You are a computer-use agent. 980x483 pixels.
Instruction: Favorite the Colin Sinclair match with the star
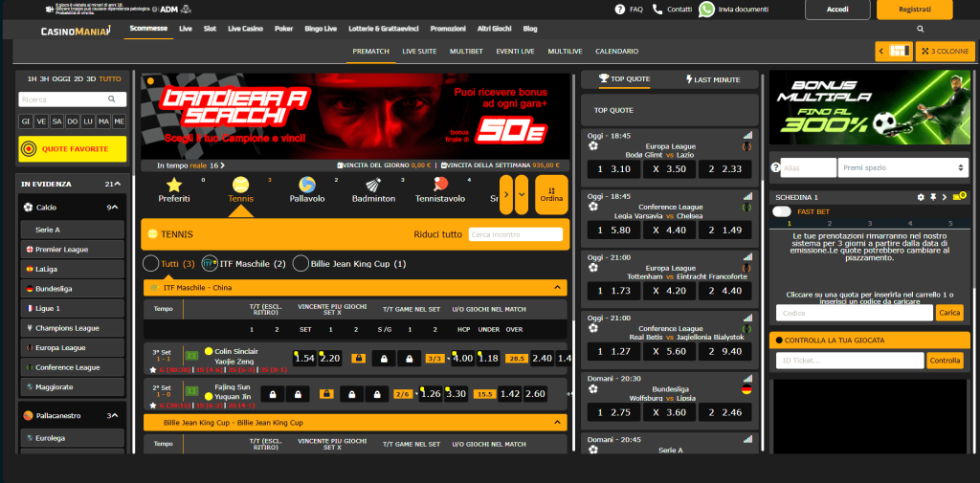tap(153, 370)
